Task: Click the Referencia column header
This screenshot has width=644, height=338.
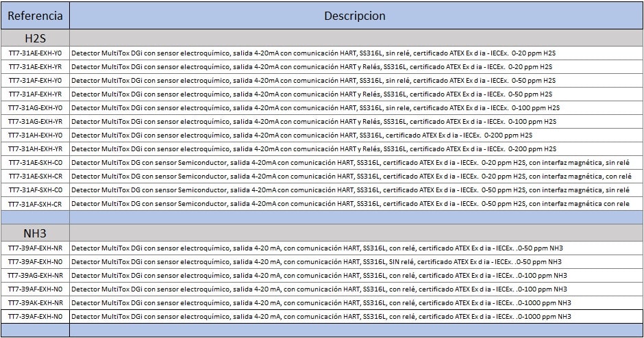Action: point(35,15)
